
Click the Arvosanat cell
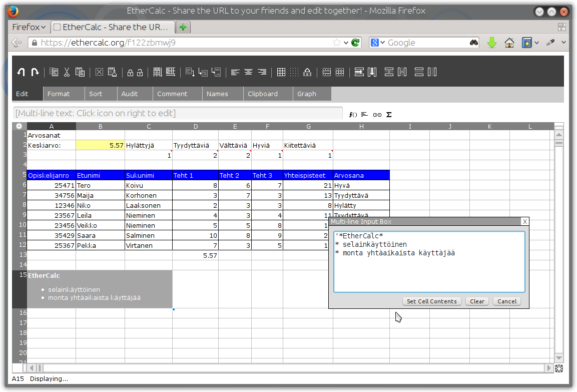coord(52,135)
